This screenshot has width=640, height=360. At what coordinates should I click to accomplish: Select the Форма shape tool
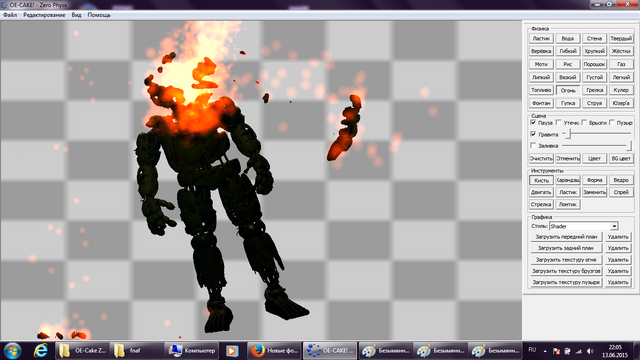[x=594, y=180]
